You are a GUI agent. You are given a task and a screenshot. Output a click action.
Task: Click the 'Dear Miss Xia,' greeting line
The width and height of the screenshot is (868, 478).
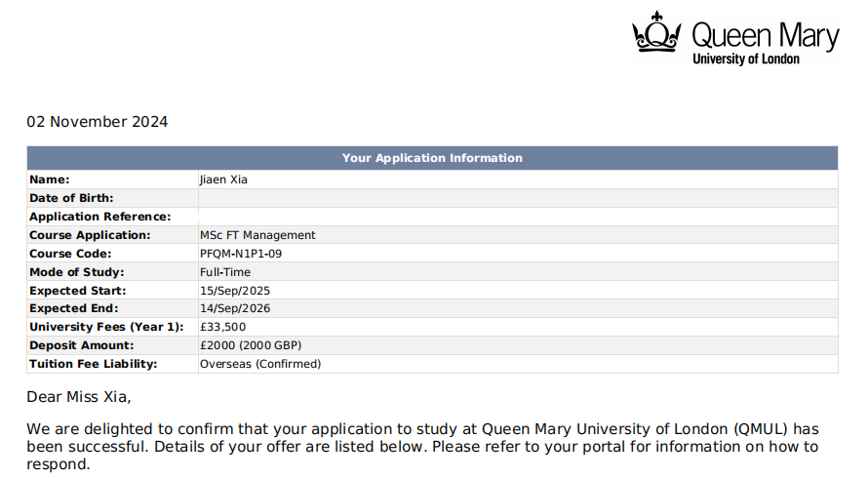pyautogui.click(x=78, y=397)
